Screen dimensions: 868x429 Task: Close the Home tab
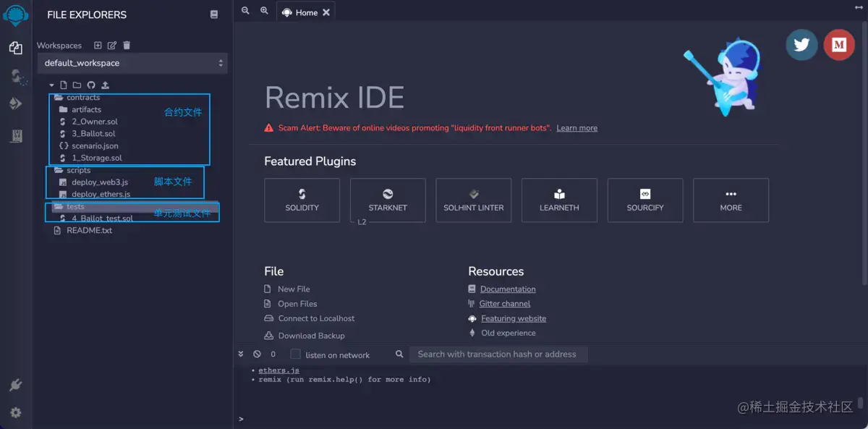point(326,13)
